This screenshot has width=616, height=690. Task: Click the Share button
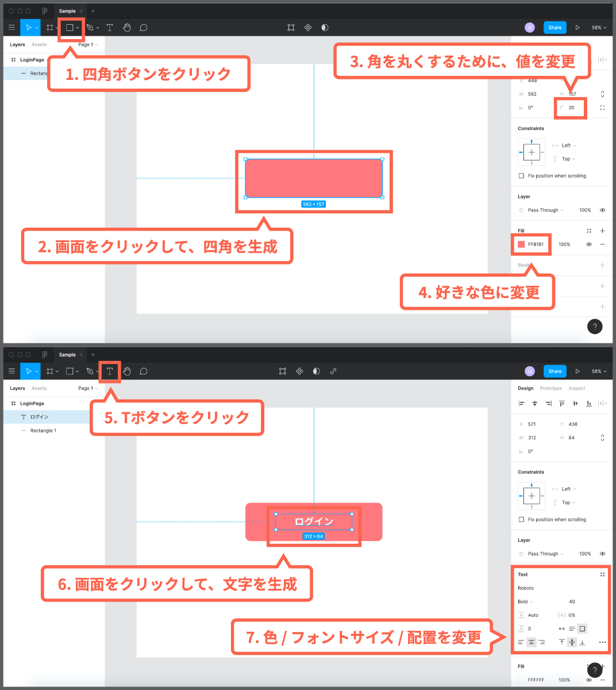554,27
